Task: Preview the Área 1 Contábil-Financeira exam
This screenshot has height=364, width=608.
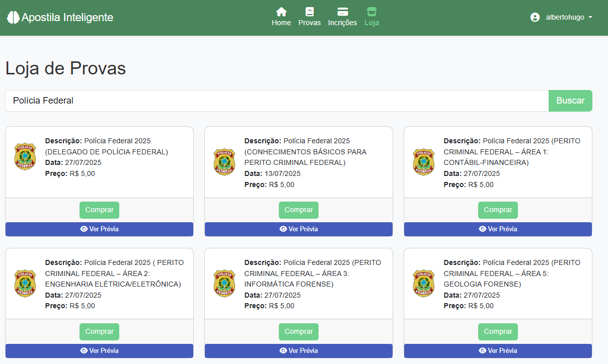Action: 498,229
